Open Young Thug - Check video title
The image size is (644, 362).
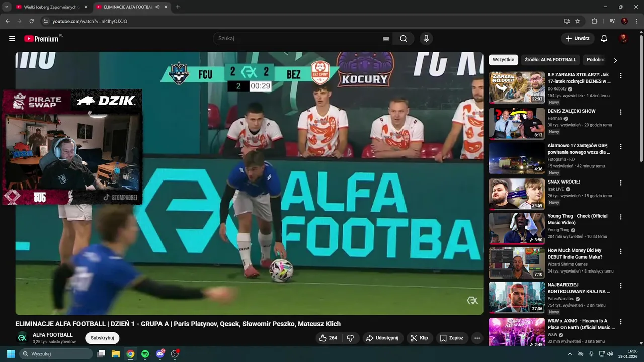point(578,219)
